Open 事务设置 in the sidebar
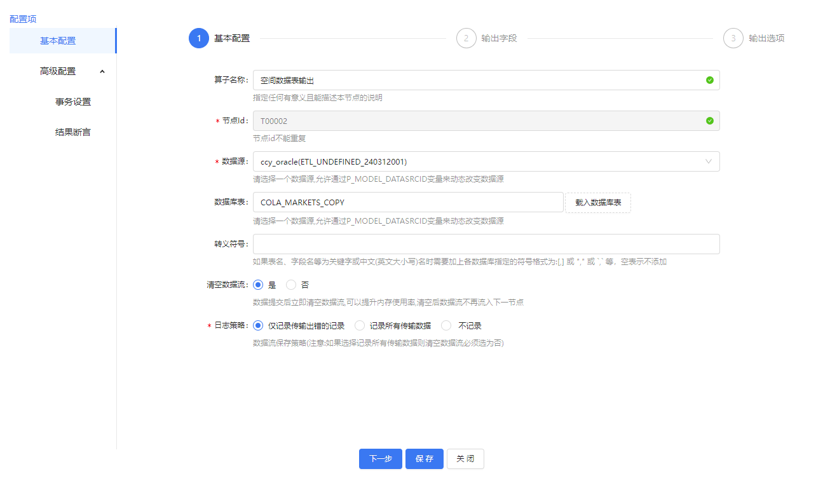 [73, 102]
